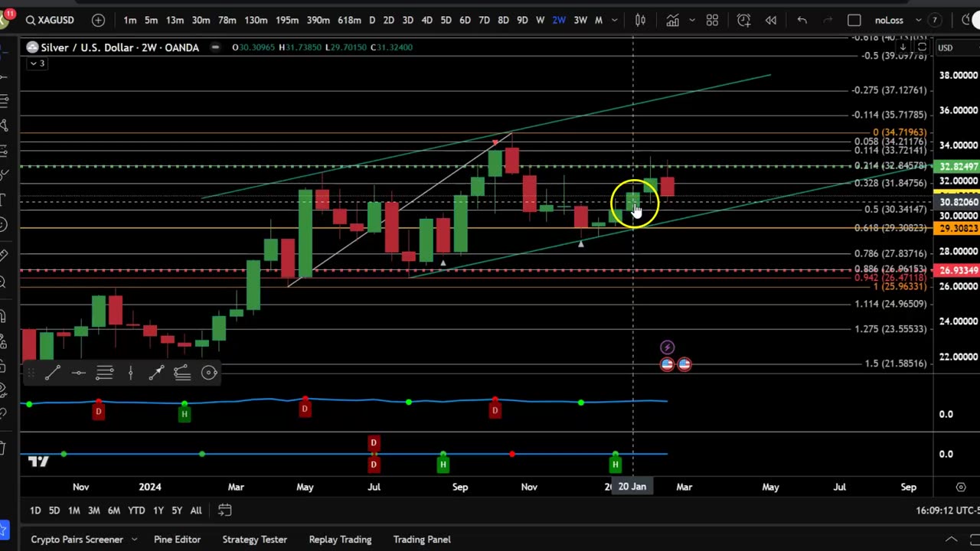980x551 pixels.
Task: Open the Replay Trading tab
Action: (x=340, y=540)
